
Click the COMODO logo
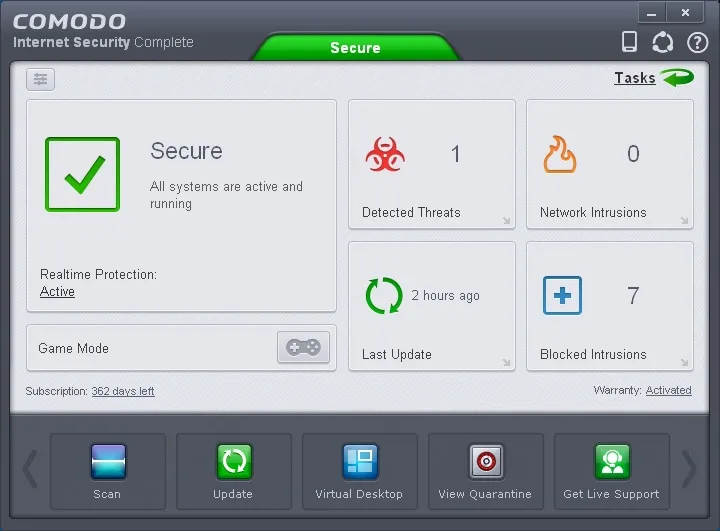tap(69, 22)
